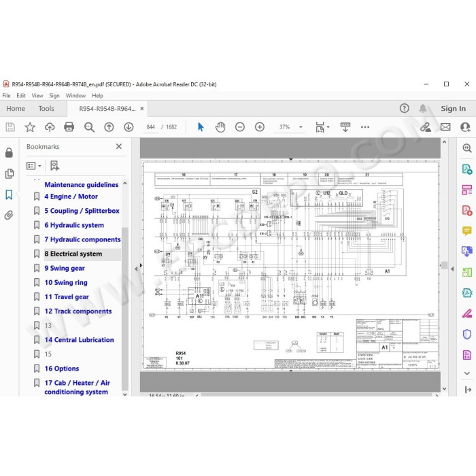
Task: Click security lock panel icon
Action: (x=9, y=152)
